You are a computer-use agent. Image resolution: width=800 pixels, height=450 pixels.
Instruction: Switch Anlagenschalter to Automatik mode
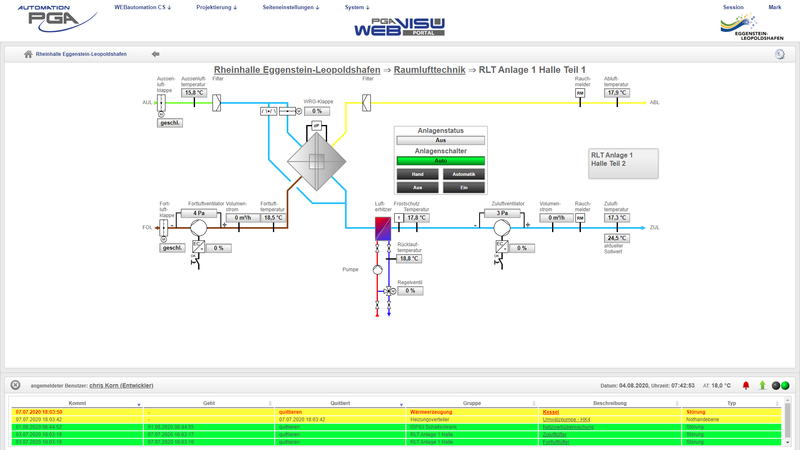tap(464, 174)
